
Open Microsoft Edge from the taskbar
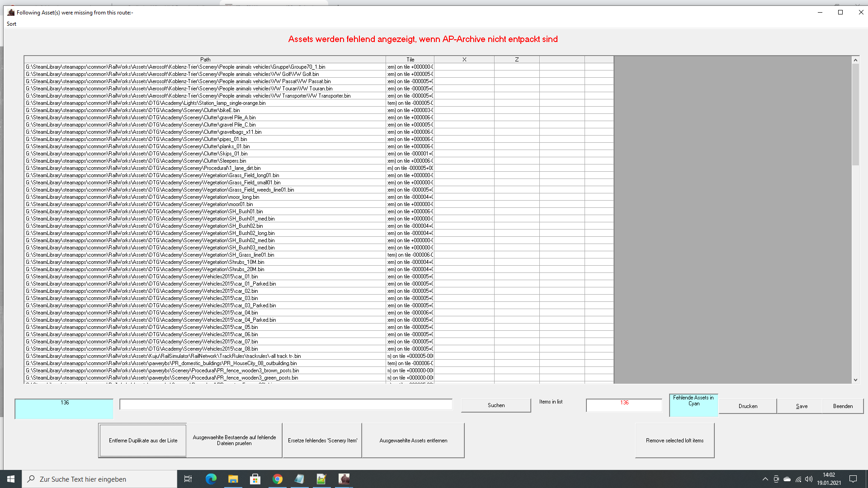point(211,479)
